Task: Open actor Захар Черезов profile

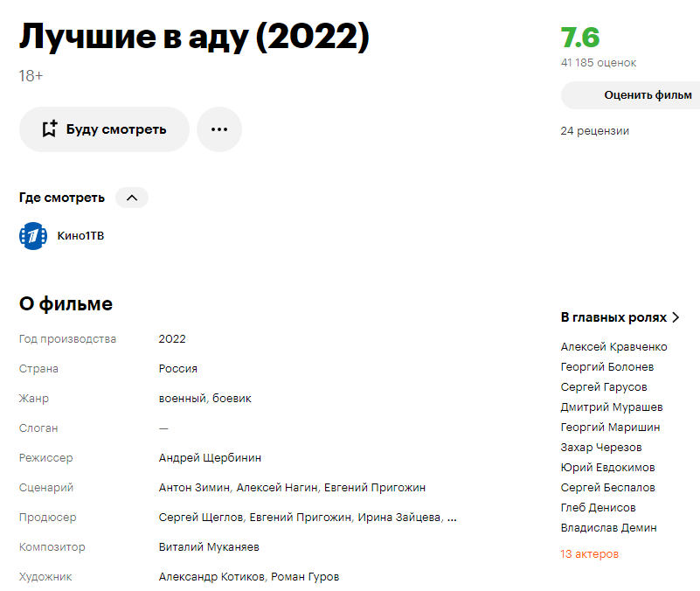Action: coord(601,448)
